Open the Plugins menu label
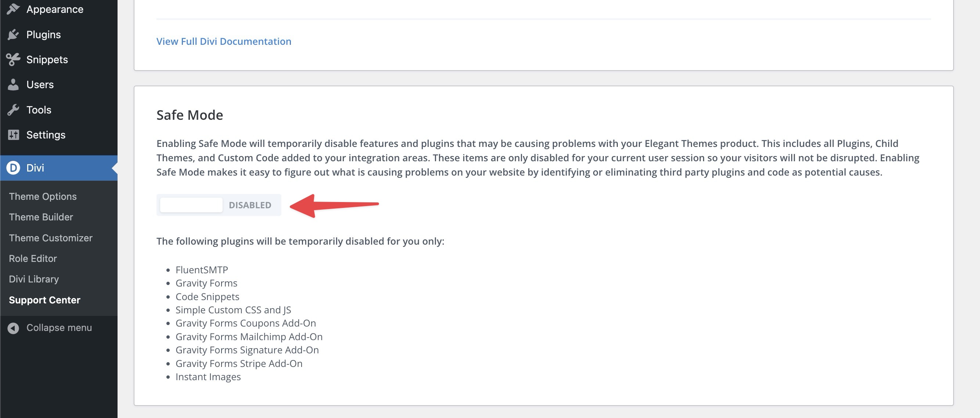The width and height of the screenshot is (980, 418). coord(43,35)
